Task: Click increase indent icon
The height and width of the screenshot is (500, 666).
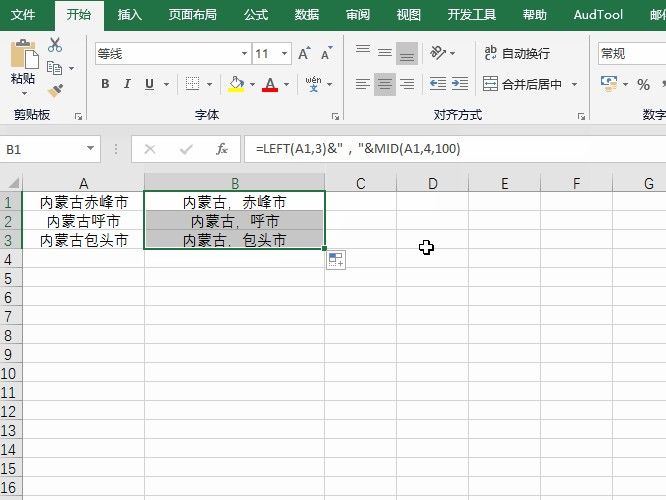Action: click(x=460, y=84)
